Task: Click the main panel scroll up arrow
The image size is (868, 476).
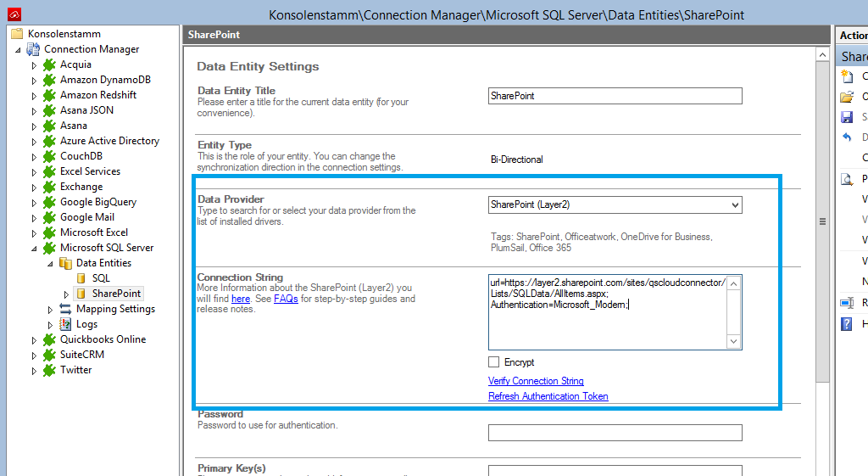Action: (x=822, y=54)
